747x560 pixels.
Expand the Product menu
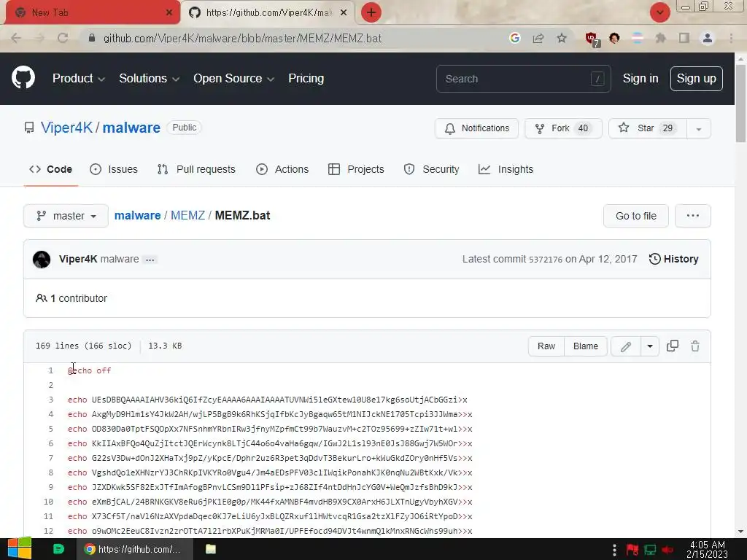click(x=78, y=78)
